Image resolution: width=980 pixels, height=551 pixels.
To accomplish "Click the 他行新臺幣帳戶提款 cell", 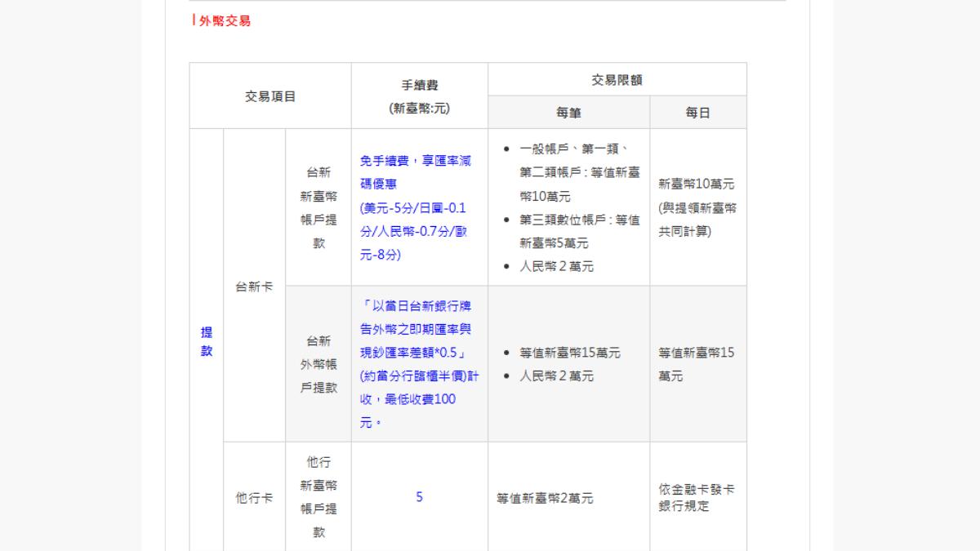I will (x=318, y=497).
